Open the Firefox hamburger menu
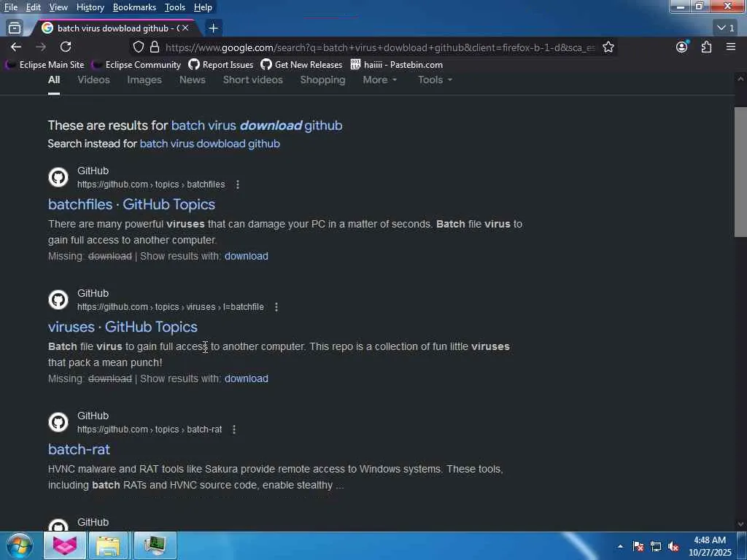Viewport: 747px width, 560px height. (731, 47)
